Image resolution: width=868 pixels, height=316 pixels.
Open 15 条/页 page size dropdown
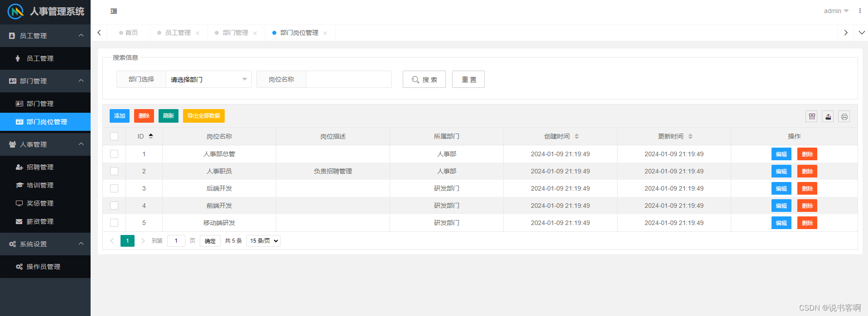[x=263, y=241]
